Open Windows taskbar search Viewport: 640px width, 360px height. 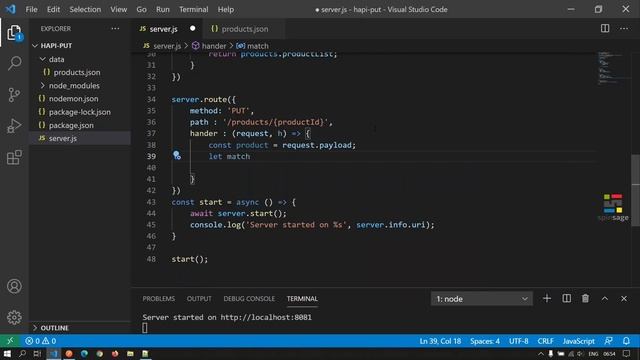(x=22, y=353)
